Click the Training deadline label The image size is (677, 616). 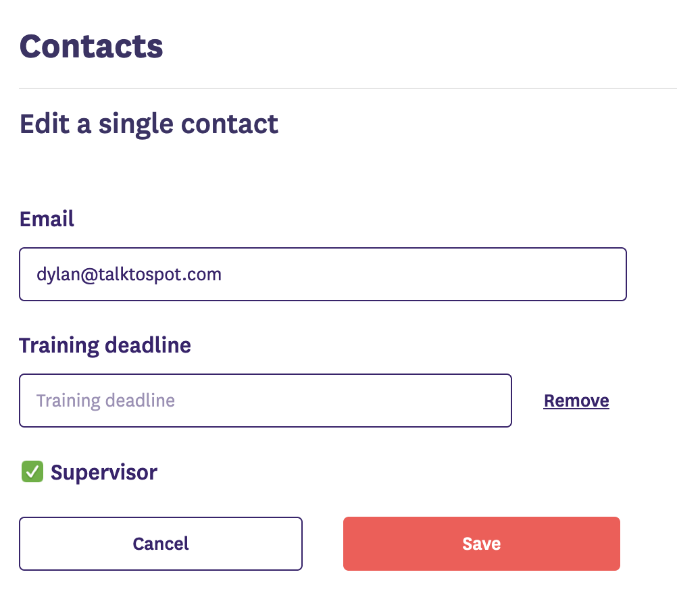click(105, 345)
